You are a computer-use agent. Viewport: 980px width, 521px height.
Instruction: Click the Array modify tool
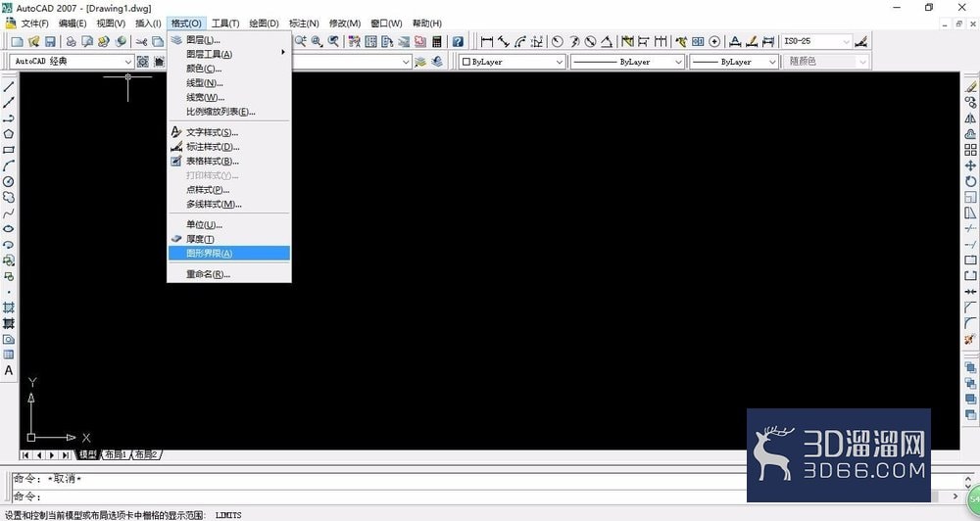pos(970,150)
